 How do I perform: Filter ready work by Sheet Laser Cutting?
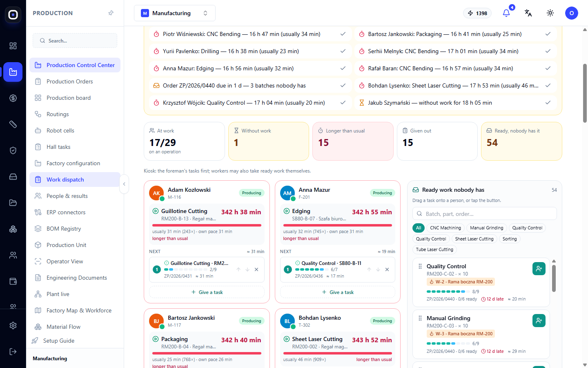(x=474, y=239)
